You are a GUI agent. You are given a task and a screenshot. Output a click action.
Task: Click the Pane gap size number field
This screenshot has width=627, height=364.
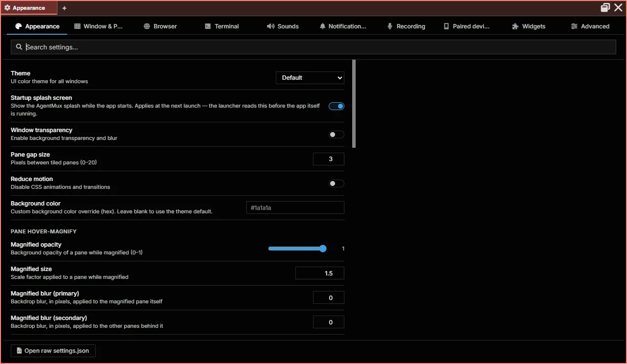pos(329,159)
